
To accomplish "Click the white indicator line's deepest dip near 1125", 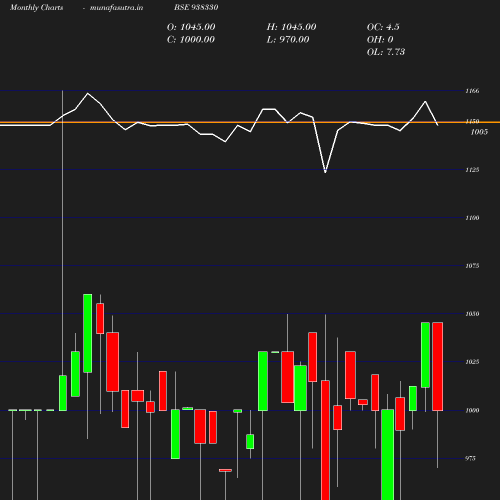I will coord(325,171).
